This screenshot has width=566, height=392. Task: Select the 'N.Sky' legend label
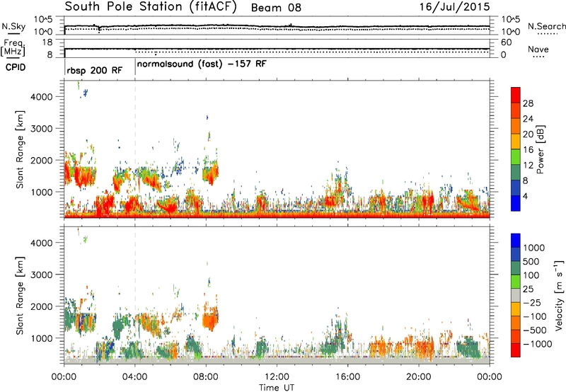click(13, 26)
